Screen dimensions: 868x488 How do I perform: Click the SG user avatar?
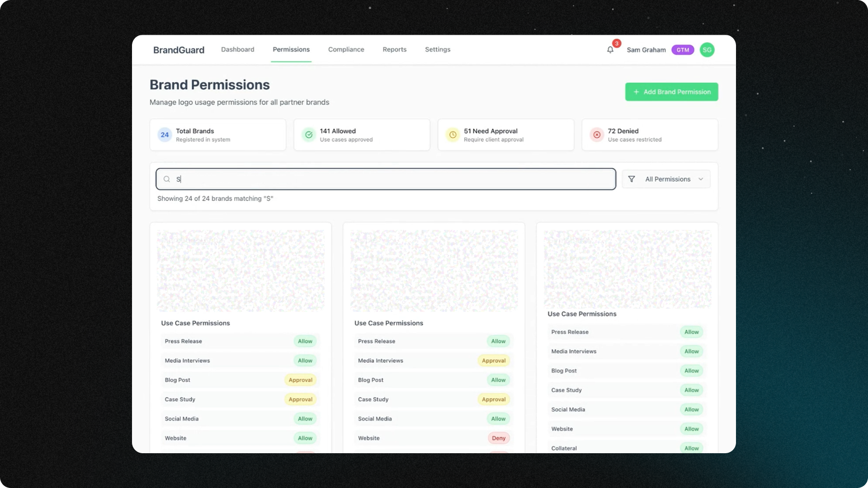pos(707,50)
